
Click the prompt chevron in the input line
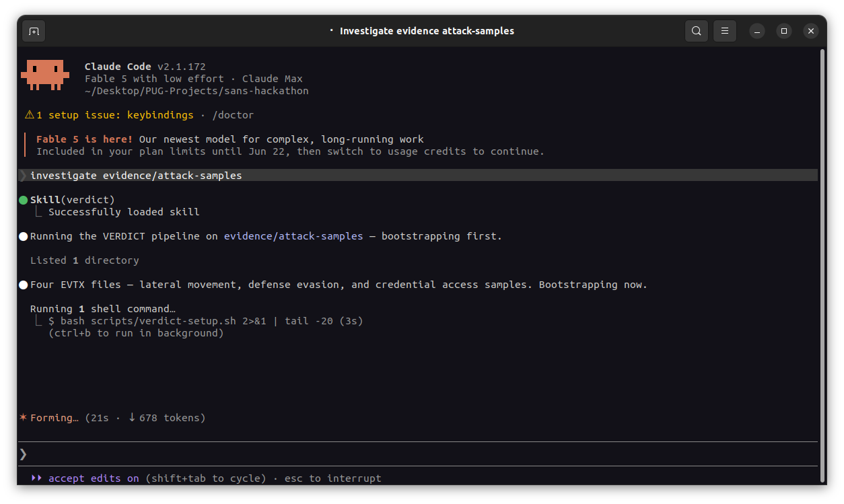(23, 454)
